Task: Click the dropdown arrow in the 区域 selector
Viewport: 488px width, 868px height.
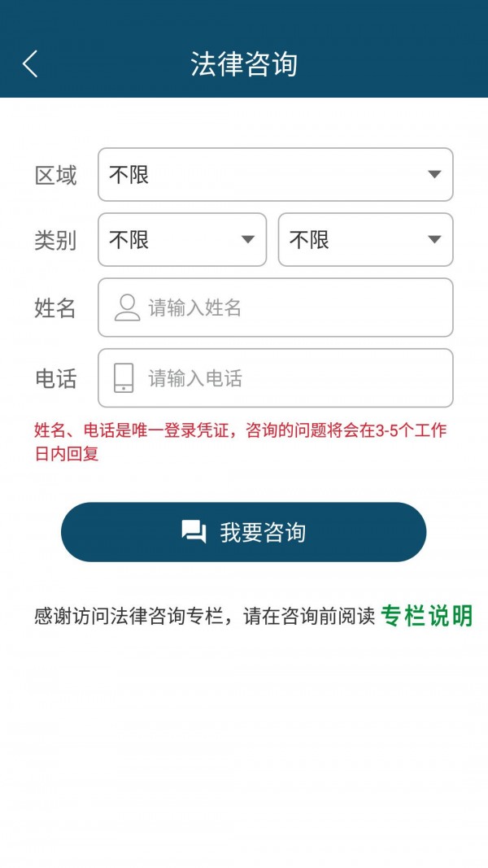Action: (434, 174)
